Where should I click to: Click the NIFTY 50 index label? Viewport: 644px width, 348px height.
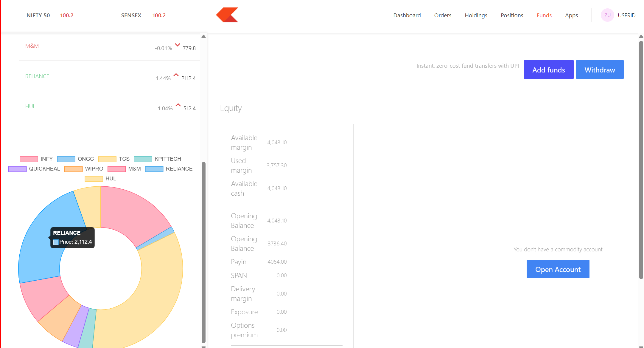click(x=38, y=15)
